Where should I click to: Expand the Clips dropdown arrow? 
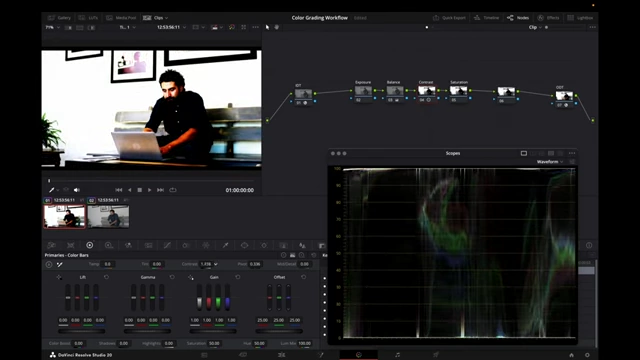coord(167,18)
